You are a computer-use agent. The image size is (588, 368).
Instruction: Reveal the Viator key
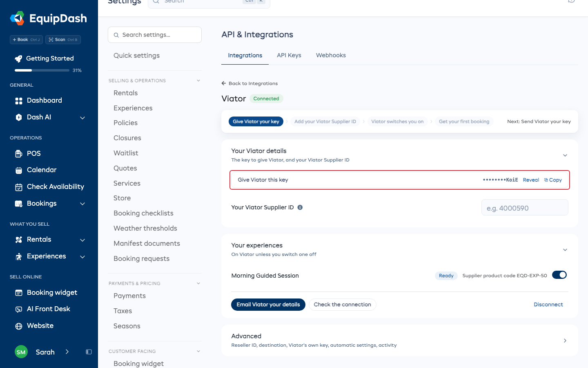531,180
